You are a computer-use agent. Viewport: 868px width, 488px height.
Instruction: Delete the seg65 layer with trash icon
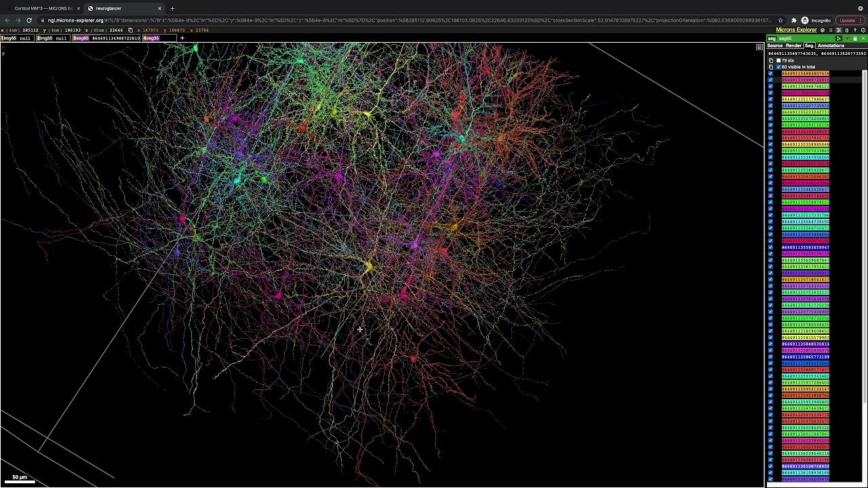pos(855,39)
